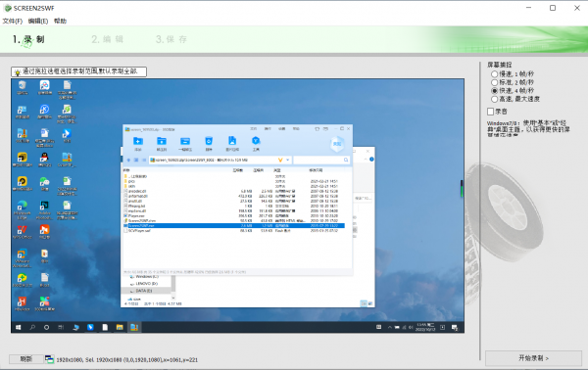The width and height of the screenshot is (588, 370).
Task: Click File Explorer icon in preview taskbar
Action: point(120,327)
